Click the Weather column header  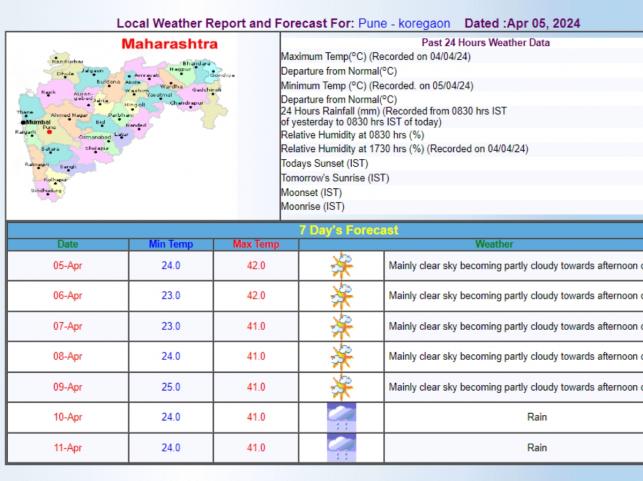pyautogui.click(x=513, y=243)
